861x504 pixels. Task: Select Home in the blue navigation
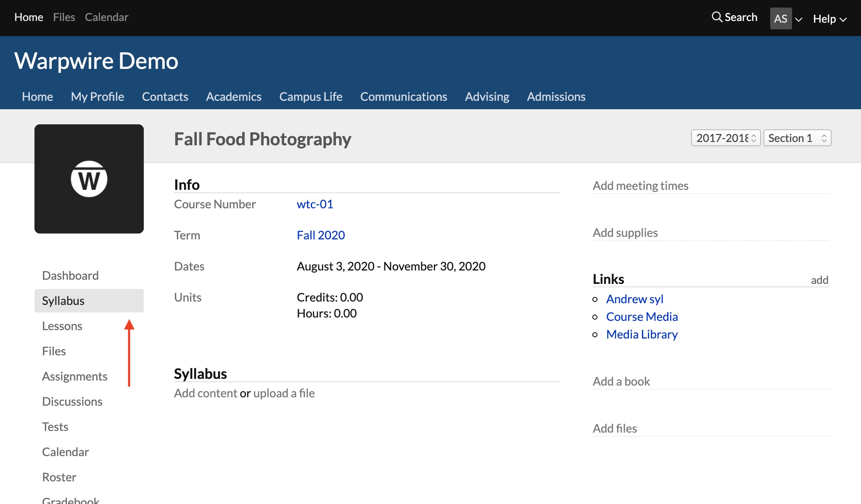tap(37, 97)
